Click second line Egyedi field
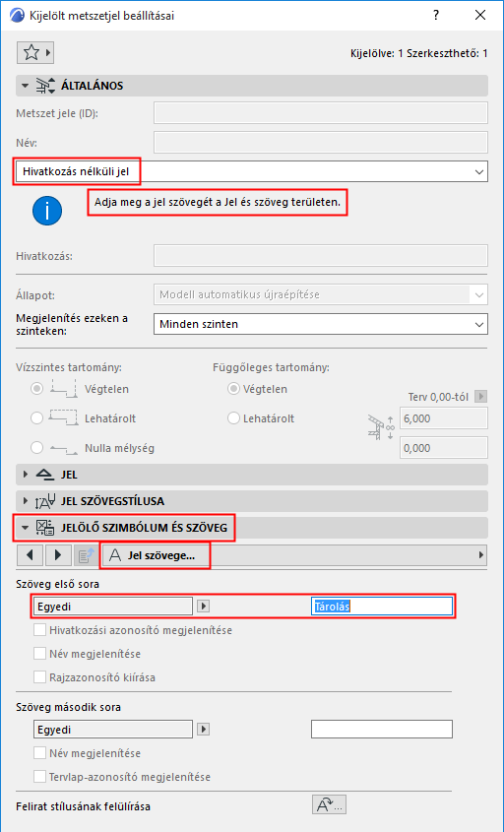Image resolution: width=504 pixels, height=832 pixels. pyautogui.click(x=113, y=729)
